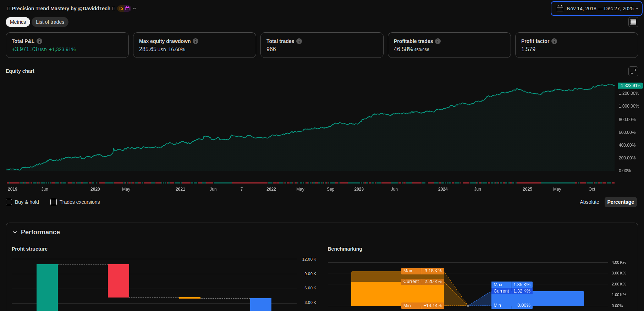Enable the Buy & hold checkbox
Image resolution: width=644 pixels, height=311 pixels.
9,202
